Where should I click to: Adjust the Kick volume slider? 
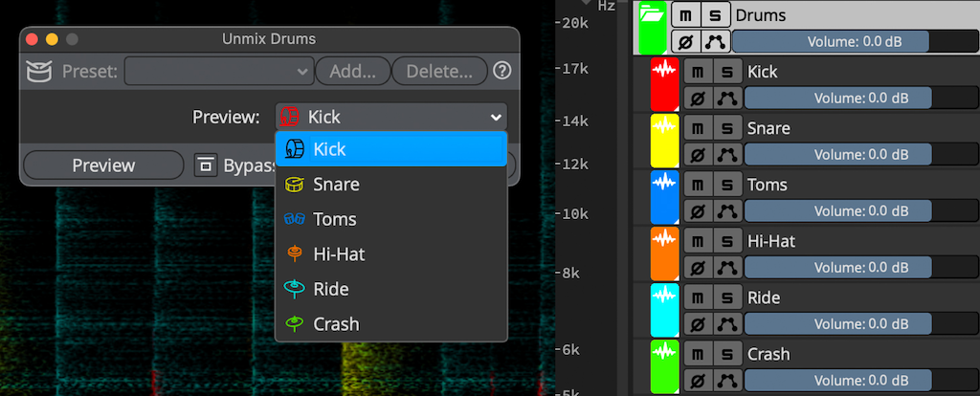pyautogui.click(x=861, y=99)
